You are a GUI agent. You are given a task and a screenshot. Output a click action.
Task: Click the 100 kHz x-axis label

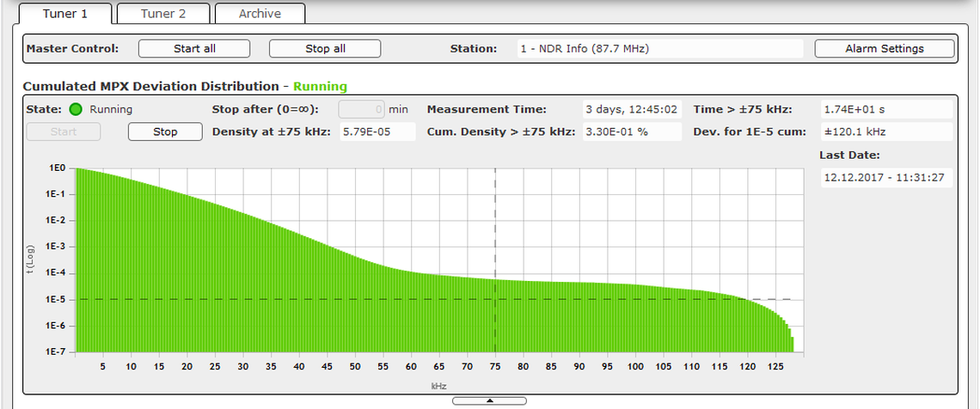(x=635, y=367)
